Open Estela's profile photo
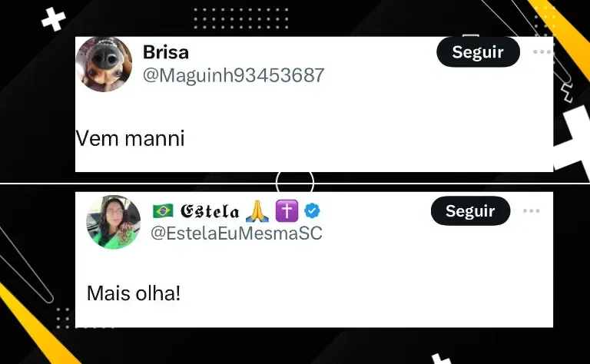 (x=113, y=222)
